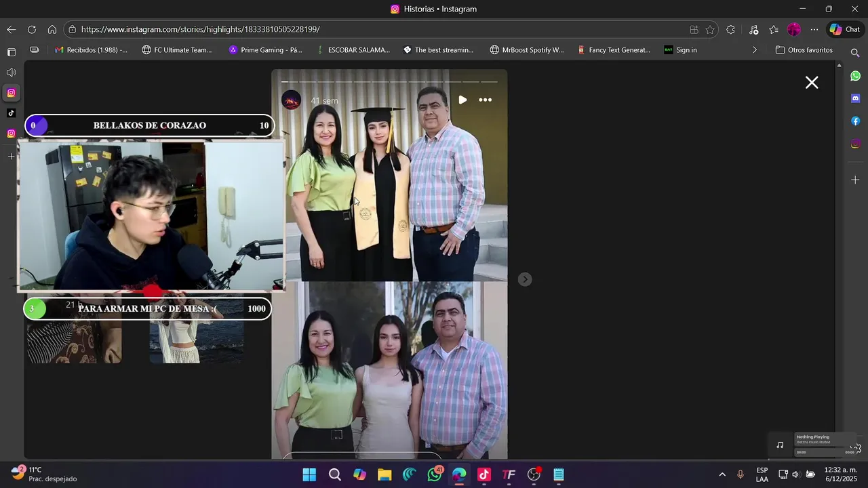Open Edge settings and more menu
This screenshot has height=488, width=868.
(814, 30)
